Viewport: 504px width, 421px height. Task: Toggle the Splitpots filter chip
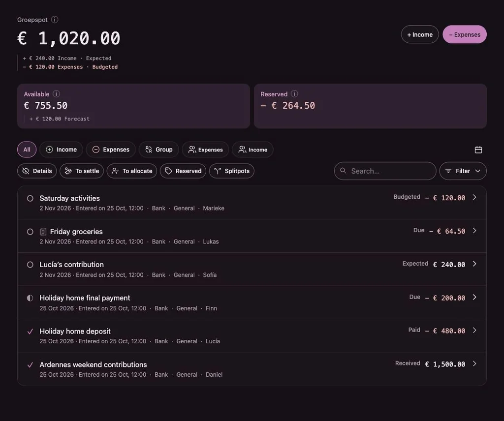tap(232, 171)
